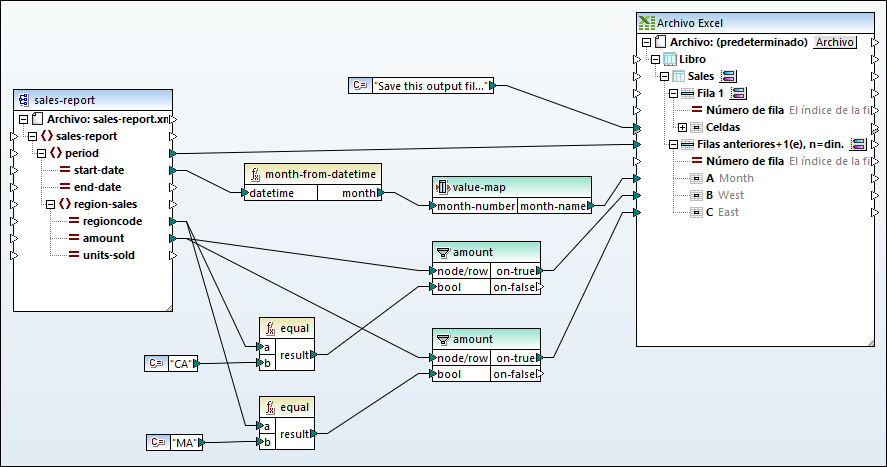Collapse the Libro node in Archivo Excel
Image resolution: width=887 pixels, height=467 pixels.
[x=656, y=59]
